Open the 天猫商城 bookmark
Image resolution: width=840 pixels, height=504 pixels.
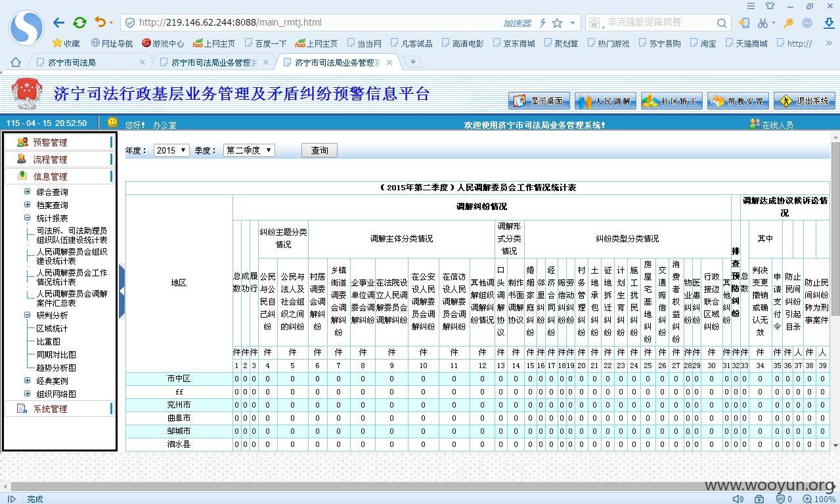coord(745,43)
